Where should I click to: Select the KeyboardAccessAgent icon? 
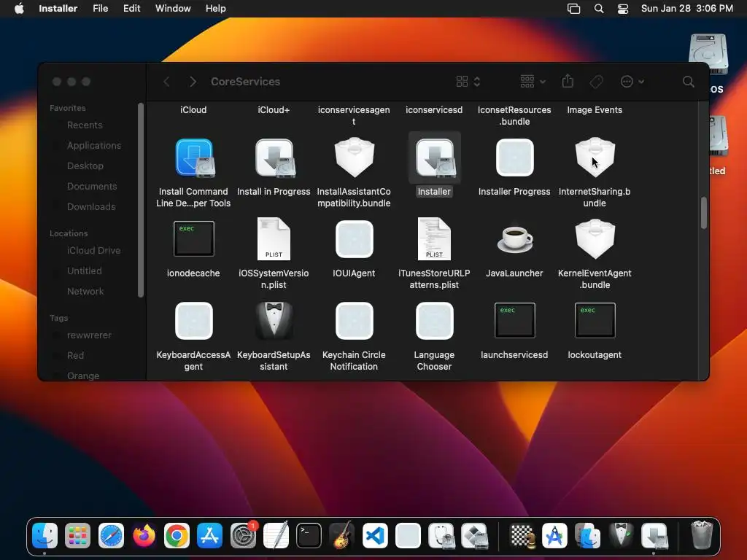tap(194, 321)
